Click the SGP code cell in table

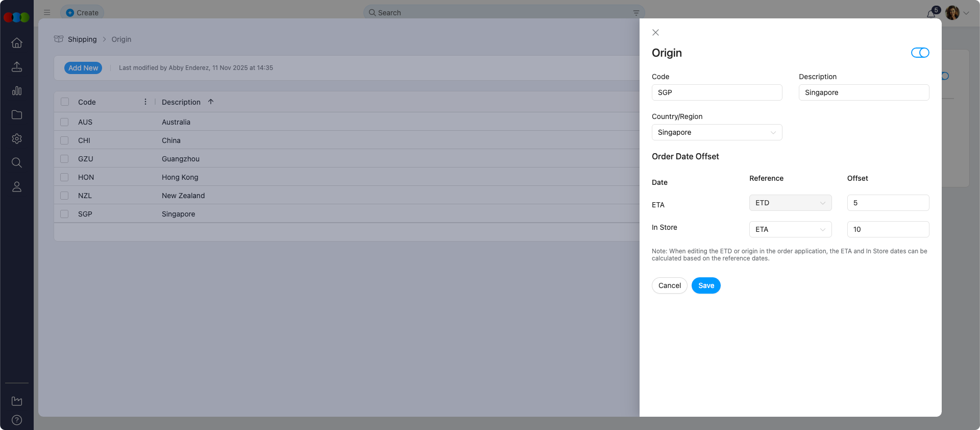tap(85, 214)
